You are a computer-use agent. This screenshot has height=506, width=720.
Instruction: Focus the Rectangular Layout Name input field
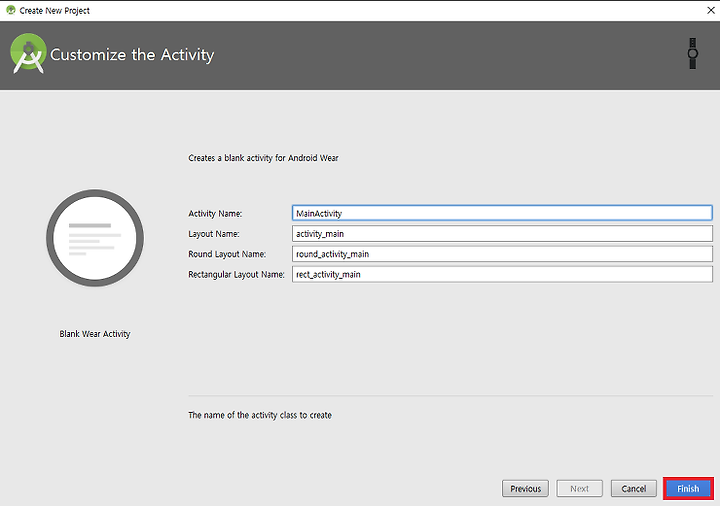(502, 274)
